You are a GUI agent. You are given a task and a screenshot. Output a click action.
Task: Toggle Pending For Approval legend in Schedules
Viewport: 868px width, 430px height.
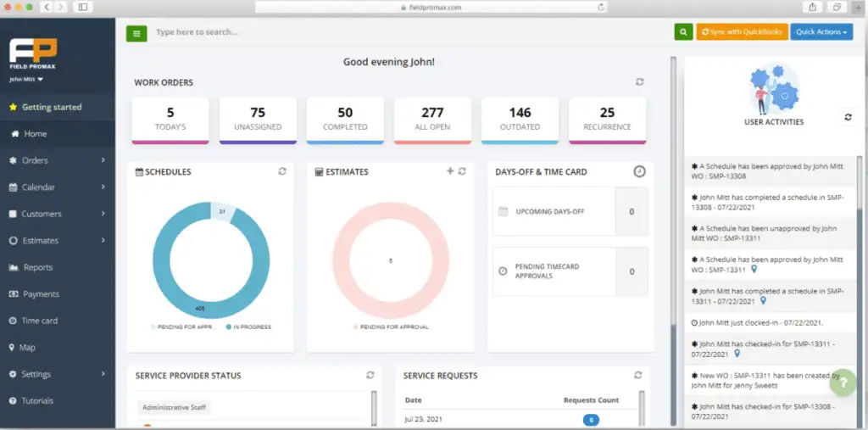(184, 327)
